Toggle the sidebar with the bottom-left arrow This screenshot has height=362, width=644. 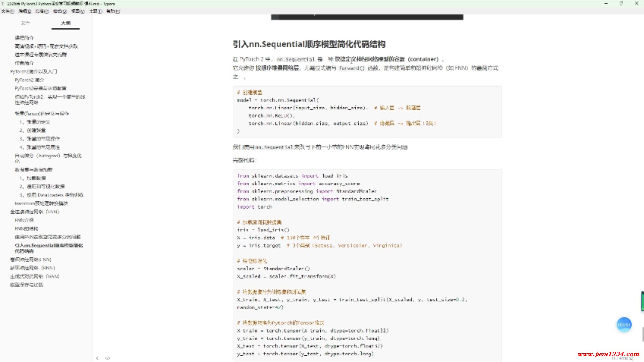97,358
